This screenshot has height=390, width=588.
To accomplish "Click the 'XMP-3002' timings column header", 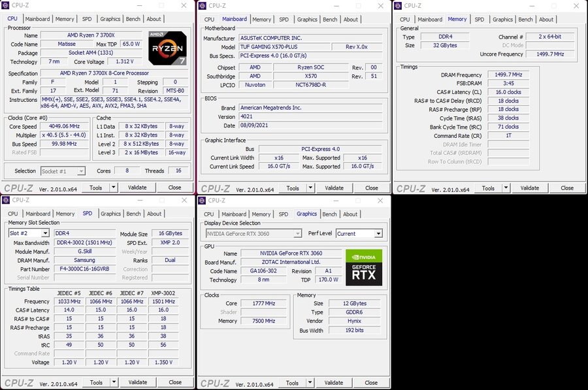I will 163,293.
